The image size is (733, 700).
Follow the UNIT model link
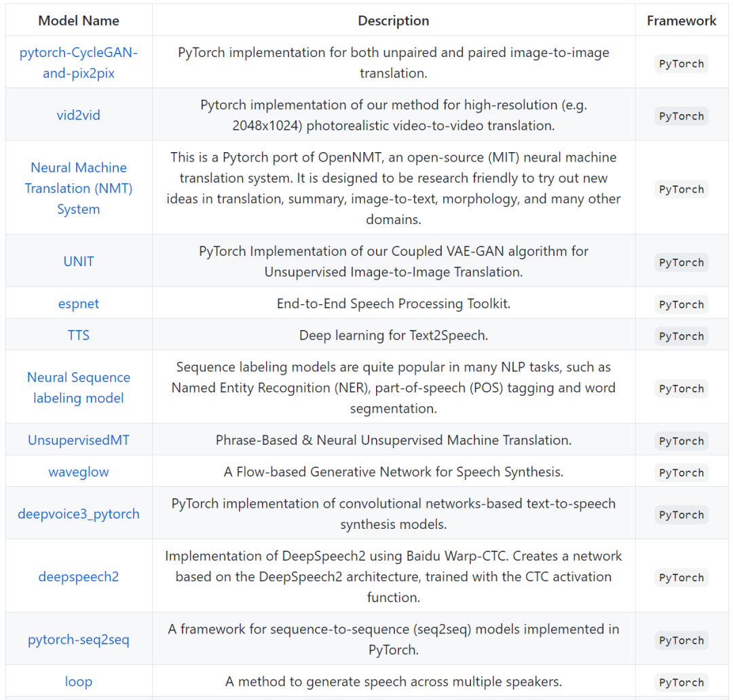79,261
